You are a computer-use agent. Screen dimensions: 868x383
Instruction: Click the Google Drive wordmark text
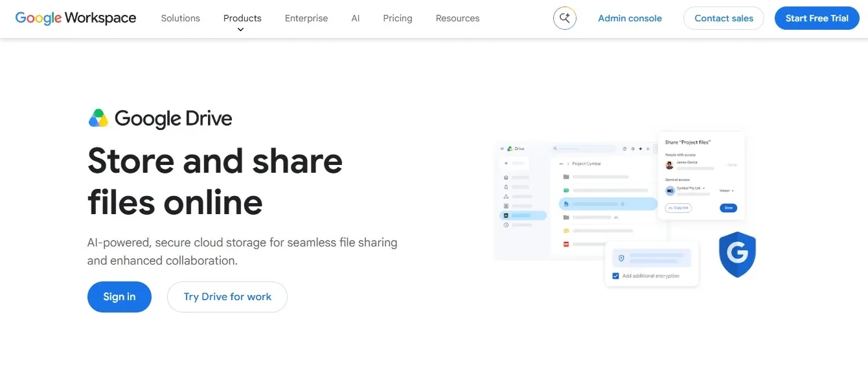174,119
